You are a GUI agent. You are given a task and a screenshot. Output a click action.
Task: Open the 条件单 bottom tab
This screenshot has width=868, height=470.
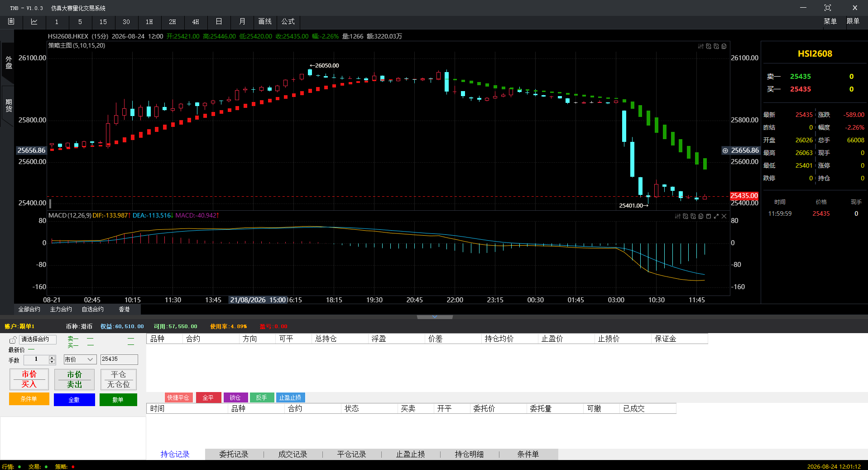[x=528, y=454]
